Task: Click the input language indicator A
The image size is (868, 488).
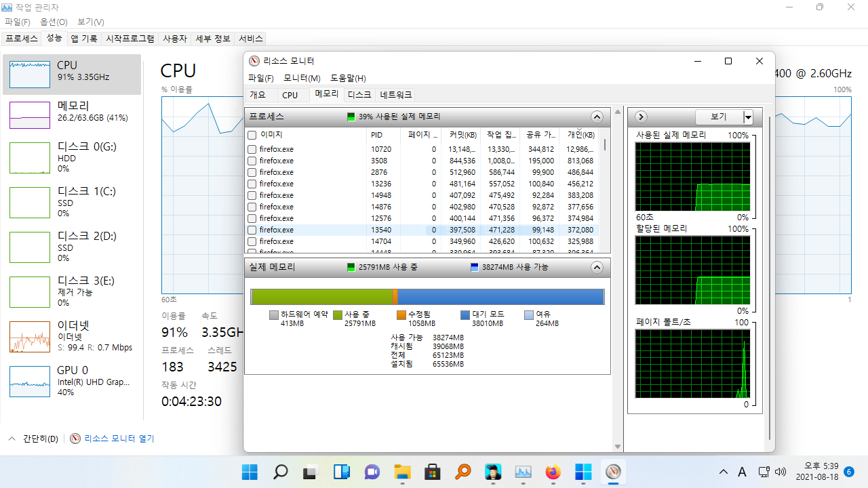Action: (742, 472)
